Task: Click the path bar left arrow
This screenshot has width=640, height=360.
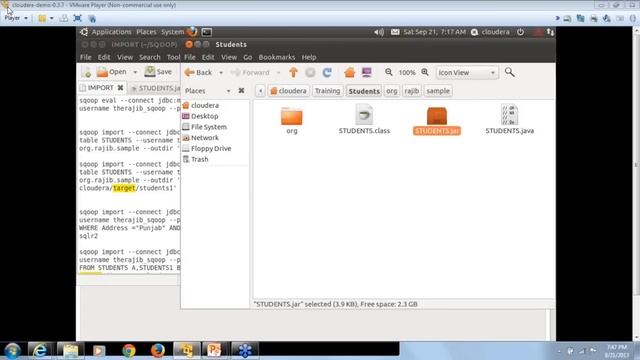Action: (x=260, y=91)
